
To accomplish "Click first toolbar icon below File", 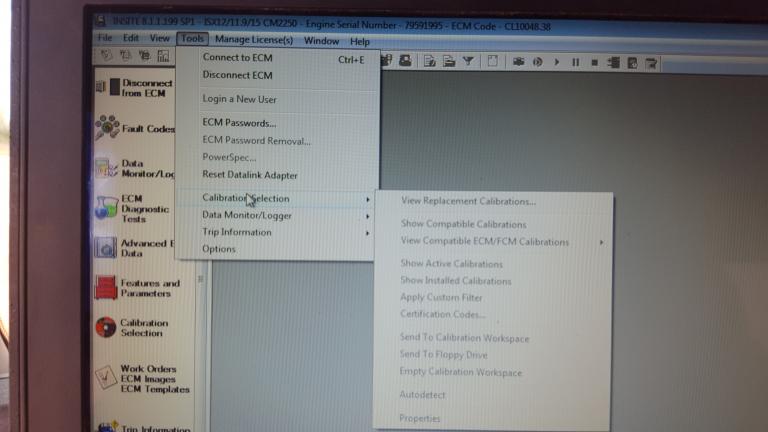I will coord(106,55).
